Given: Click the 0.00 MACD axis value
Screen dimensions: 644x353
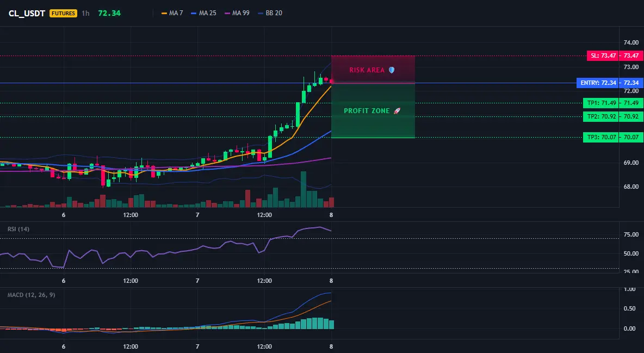Looking at the screenshot, I should (x=630, y=329).
